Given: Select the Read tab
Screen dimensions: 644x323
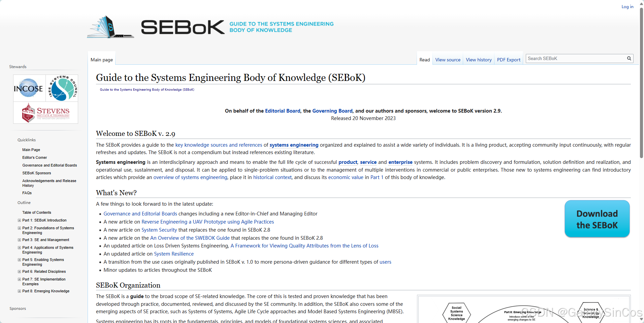Looking at the screenshot, I should pyautogui.click(x=424, y=60).
